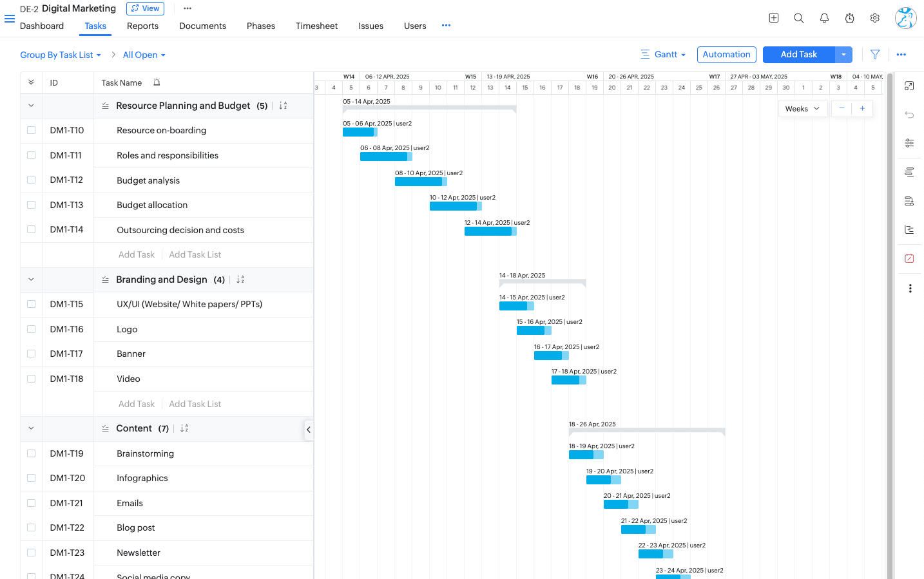Viewport: 924px width, 579px height.
Task: Open more options next to the filter
Action: click(901, 55)
